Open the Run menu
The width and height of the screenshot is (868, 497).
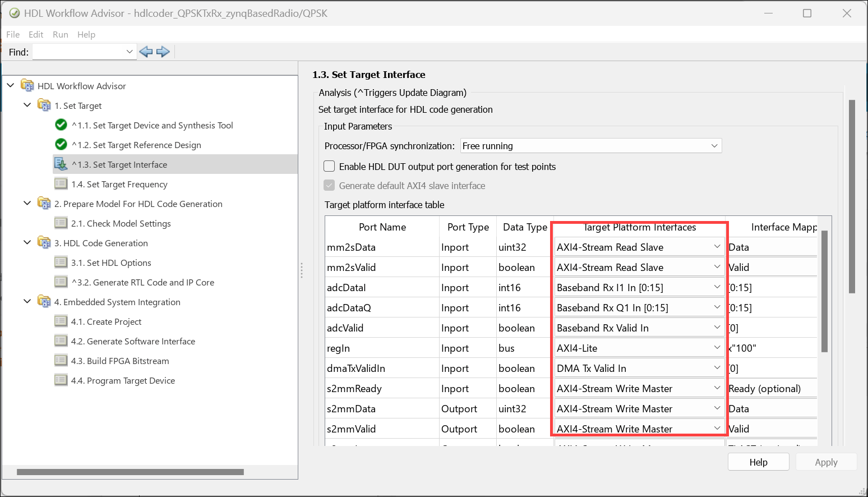61,34
